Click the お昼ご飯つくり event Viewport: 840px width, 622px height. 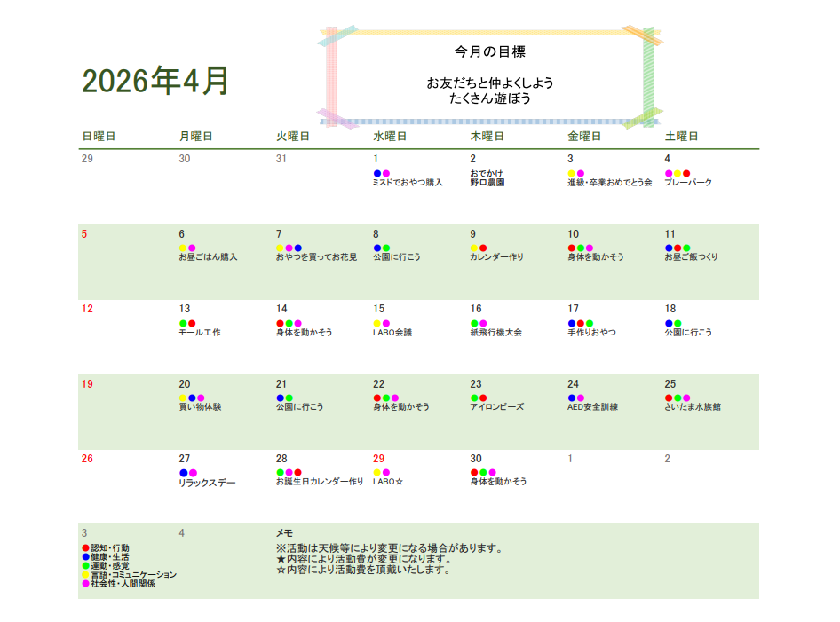point(691,257)
